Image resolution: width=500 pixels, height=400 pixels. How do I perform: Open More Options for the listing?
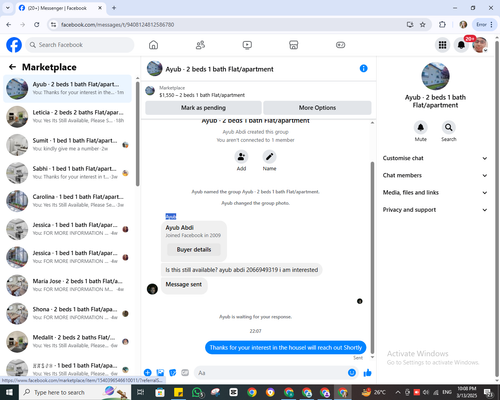317,108
